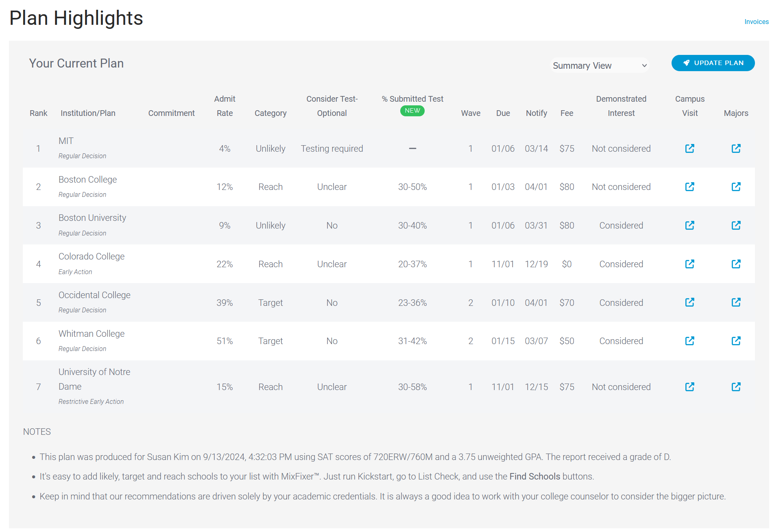Click the Your Current Plan heading

coord(76,63)
